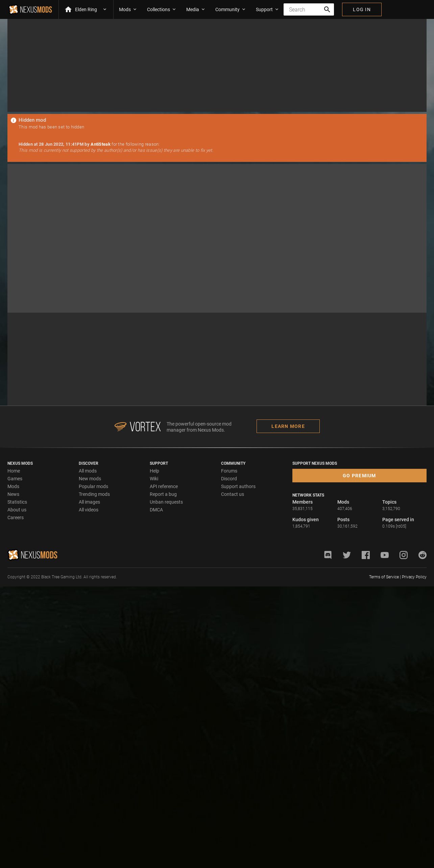This screenshot has height=868, width=434.
Task: Open the Mods menu dropdown
Action: click(128, 9)
